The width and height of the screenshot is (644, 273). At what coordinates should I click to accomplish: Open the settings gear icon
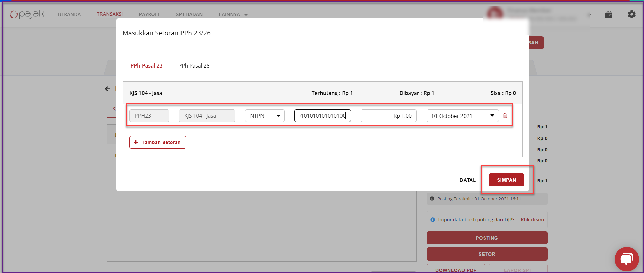tap(631, 14)
